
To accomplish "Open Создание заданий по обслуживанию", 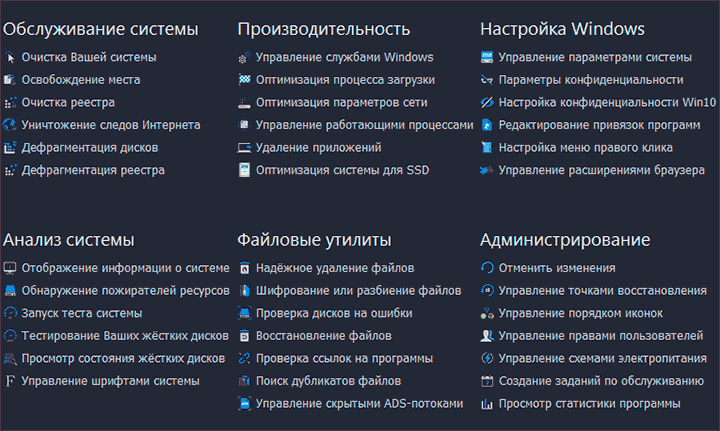I will pyautogui.click(x=601, y=381).
